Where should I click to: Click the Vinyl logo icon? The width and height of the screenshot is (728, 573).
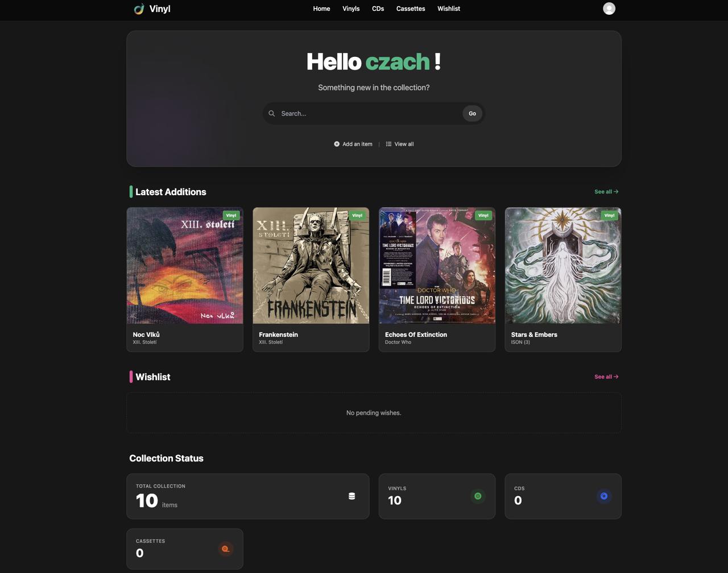pos(139,9)
